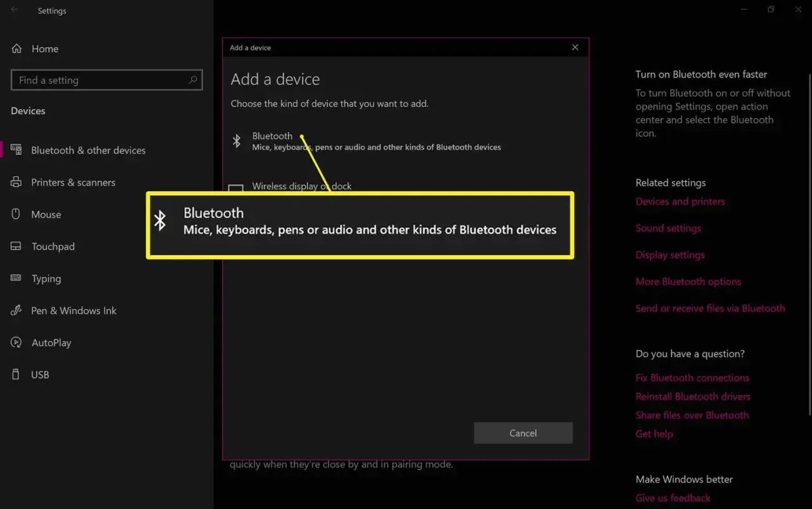The height and width of the screenshot is (509, 812).
Task: Open Devices and printers link
Action: 680,202
